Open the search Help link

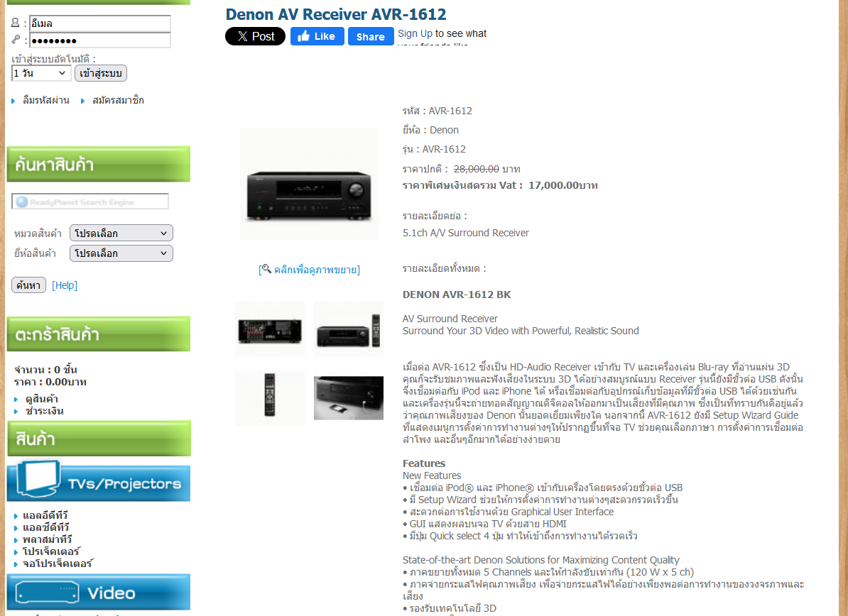click(65, 285)
